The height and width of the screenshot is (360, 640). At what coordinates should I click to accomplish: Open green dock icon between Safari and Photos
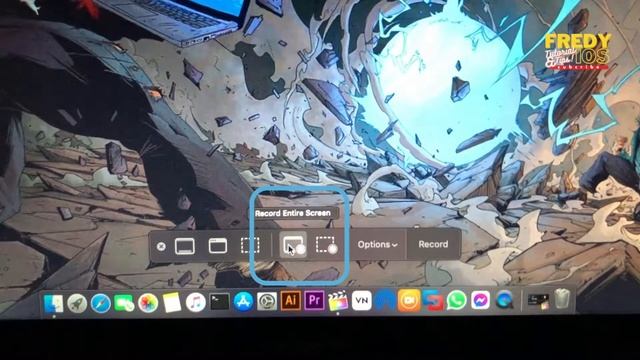click(x=124, y=303)
